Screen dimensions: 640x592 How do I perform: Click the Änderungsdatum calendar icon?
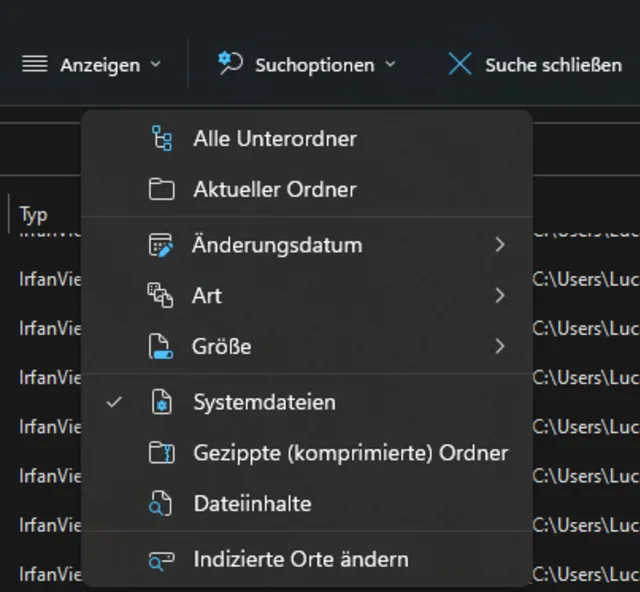[161, 245]
